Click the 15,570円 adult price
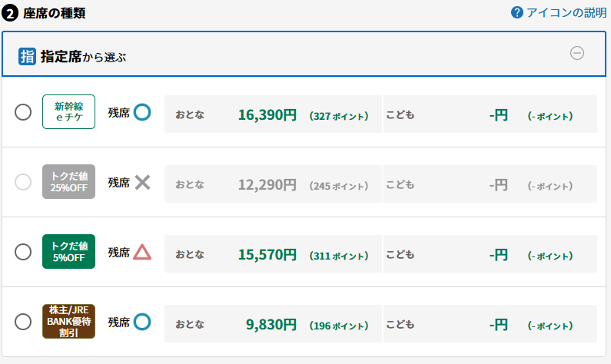Image resolution: width=611 pixels, height=364 pixels. [x=267, y=254]
